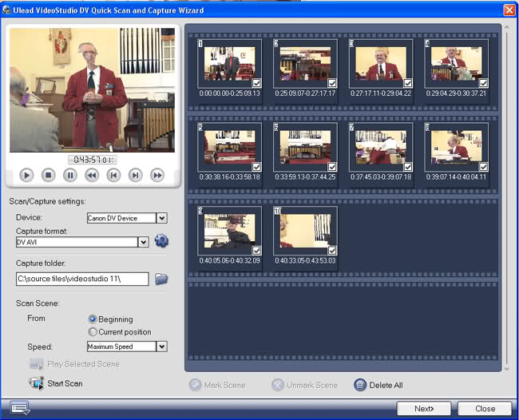Click the Delete All icon

tap(360, 385)
